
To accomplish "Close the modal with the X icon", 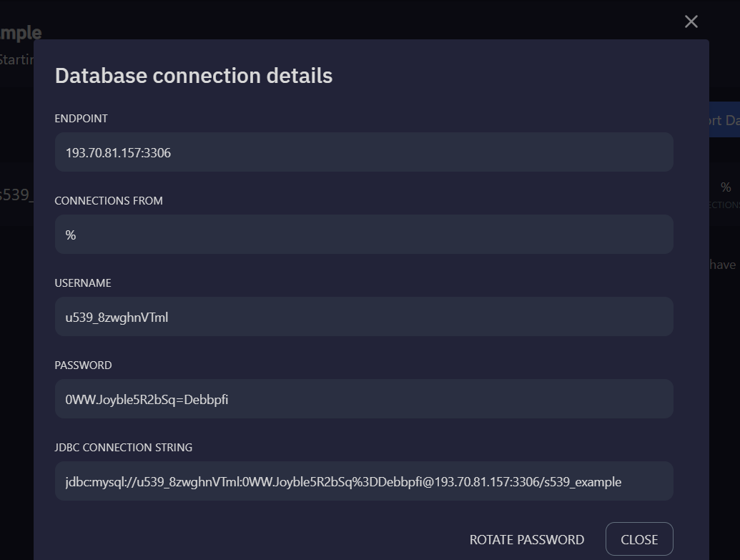I will 691,21.
